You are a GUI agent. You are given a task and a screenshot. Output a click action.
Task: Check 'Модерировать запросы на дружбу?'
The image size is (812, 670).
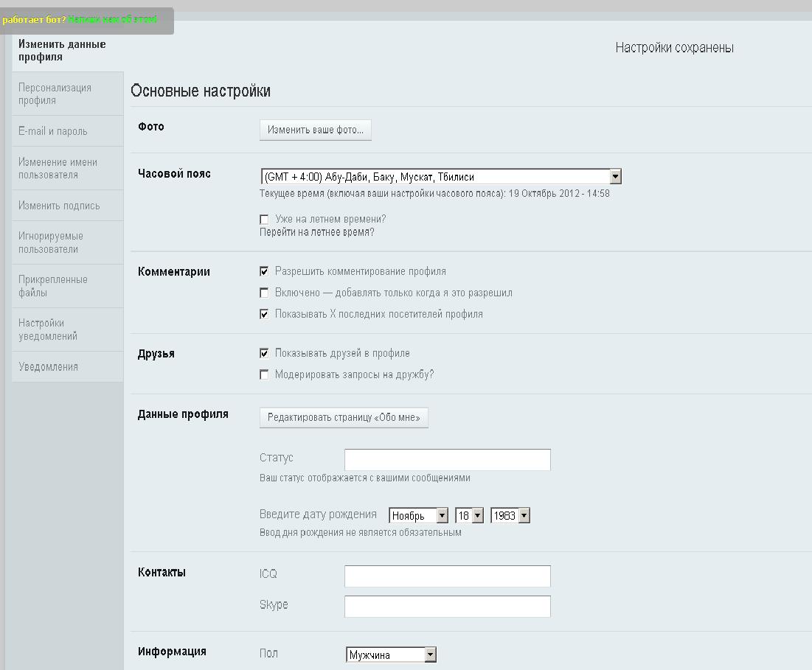[265, 374]
